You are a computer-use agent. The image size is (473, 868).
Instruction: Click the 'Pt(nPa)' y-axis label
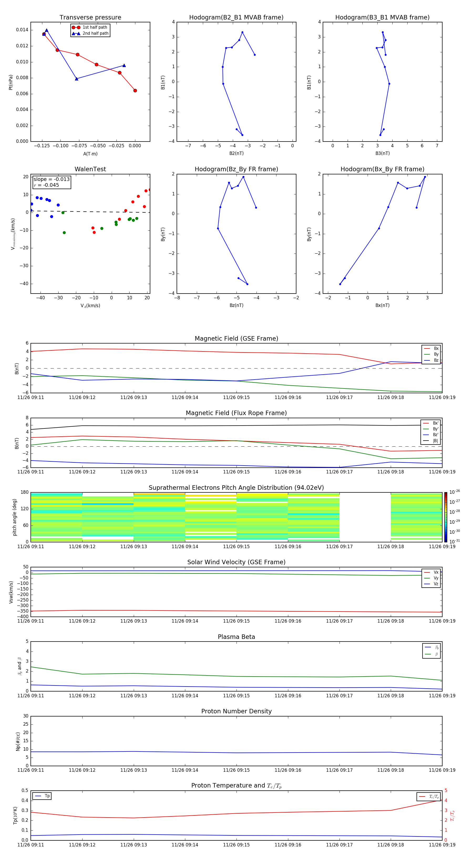11,82
